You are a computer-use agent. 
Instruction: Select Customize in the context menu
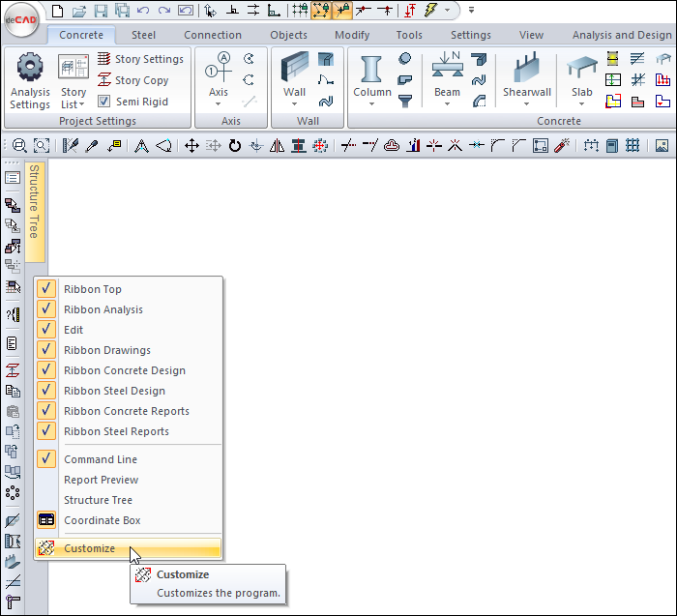pyautogui.click(x=89, y=548)
